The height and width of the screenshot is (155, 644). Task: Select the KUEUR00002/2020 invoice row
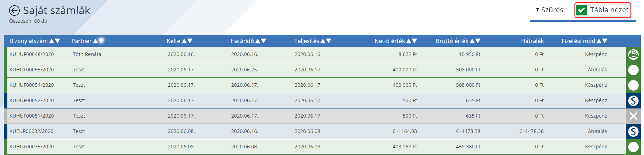315,132
